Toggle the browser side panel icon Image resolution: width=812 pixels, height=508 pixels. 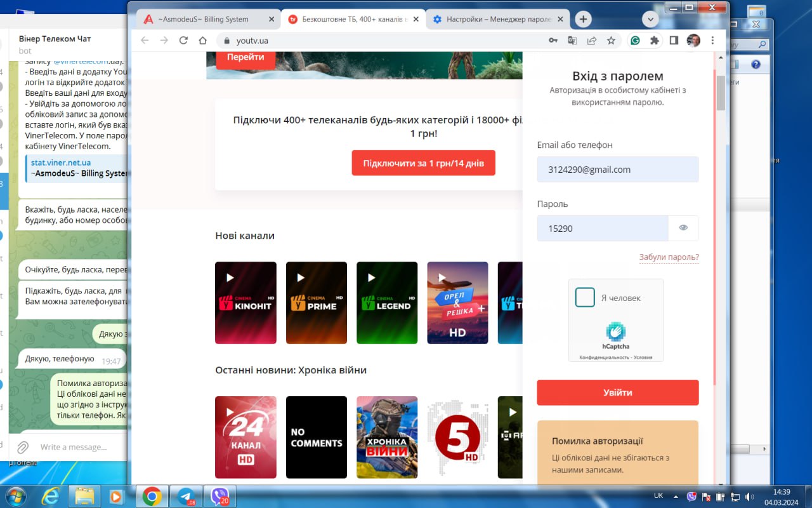coord(674,40)
